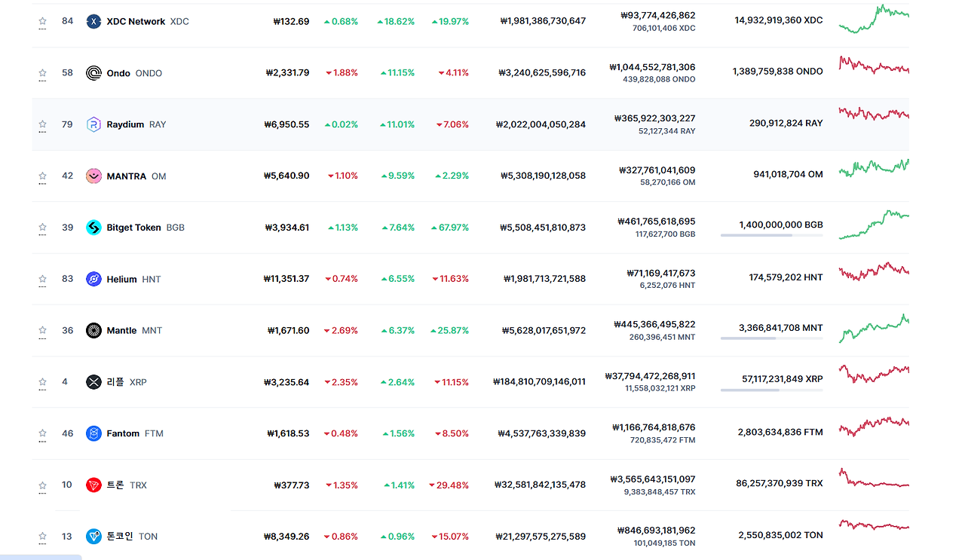Open Mantle 7-day chart
Viewport: 965px width, 560px height.
click(x=874, y=329)
